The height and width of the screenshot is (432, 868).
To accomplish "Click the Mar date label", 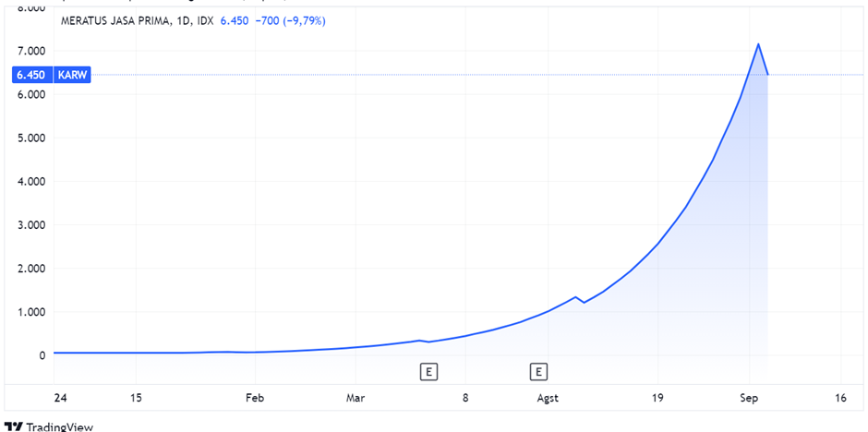I will (x=356, y=398).
